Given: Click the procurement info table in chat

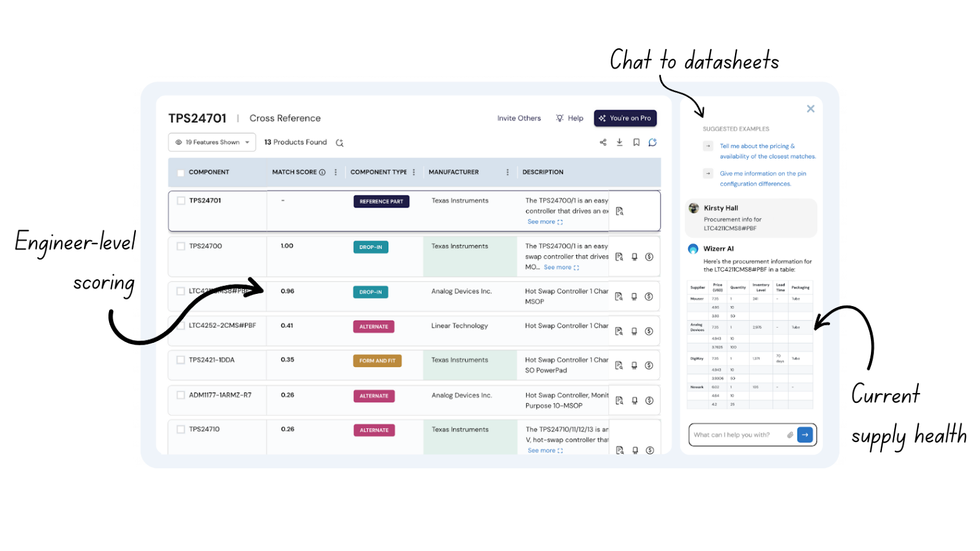Looking at the screenshot, I should tap(750, 345).
